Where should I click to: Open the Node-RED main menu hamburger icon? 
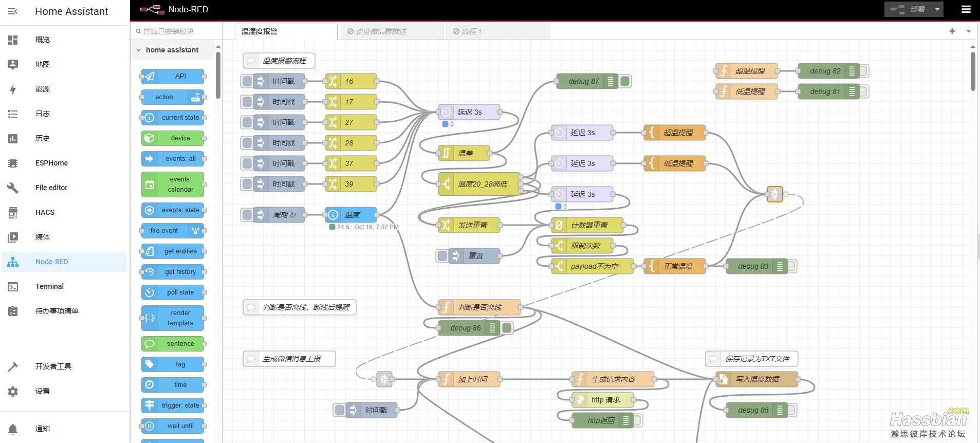tap(966, 9)
